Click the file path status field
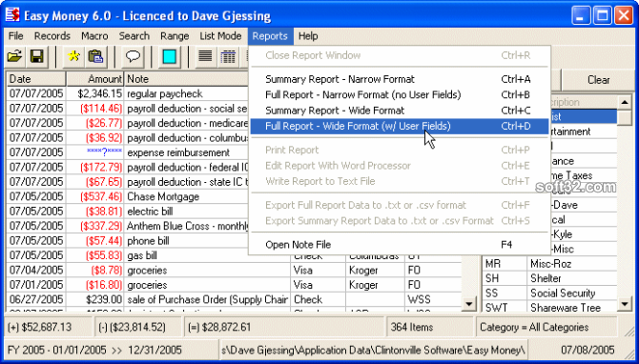Image resolution: width=639 pixels, height=364 pixels. click(373, 350)
